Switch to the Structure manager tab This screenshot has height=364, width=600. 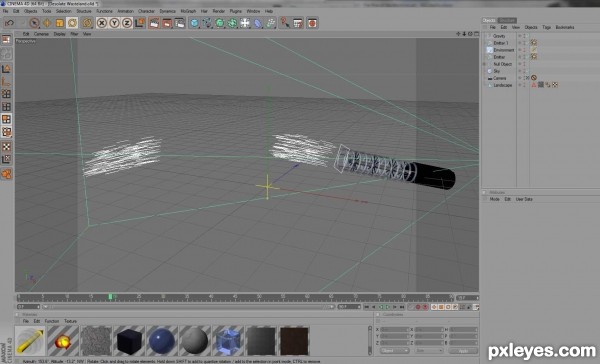(x=507, y=20)
